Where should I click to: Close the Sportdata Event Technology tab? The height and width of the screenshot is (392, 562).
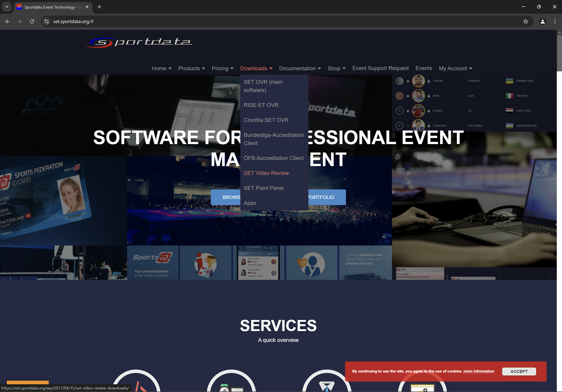pyautogui.click(x=87, y=7)
